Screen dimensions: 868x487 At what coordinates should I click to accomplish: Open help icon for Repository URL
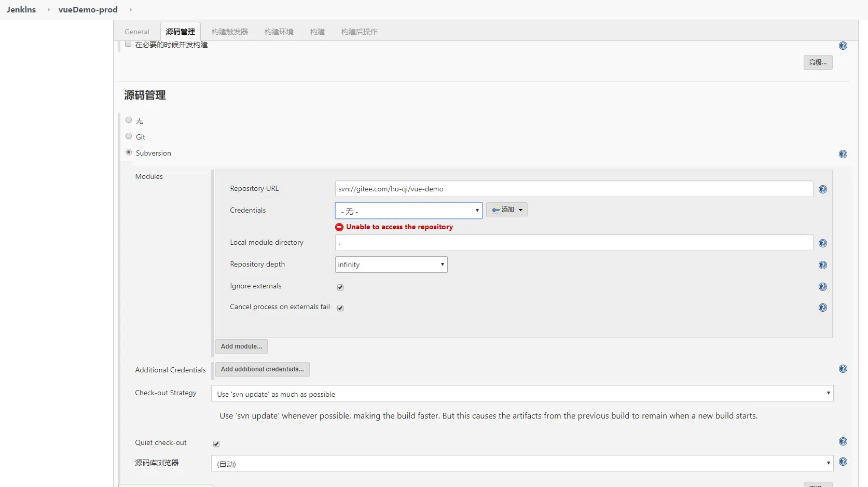click(823, 189)
